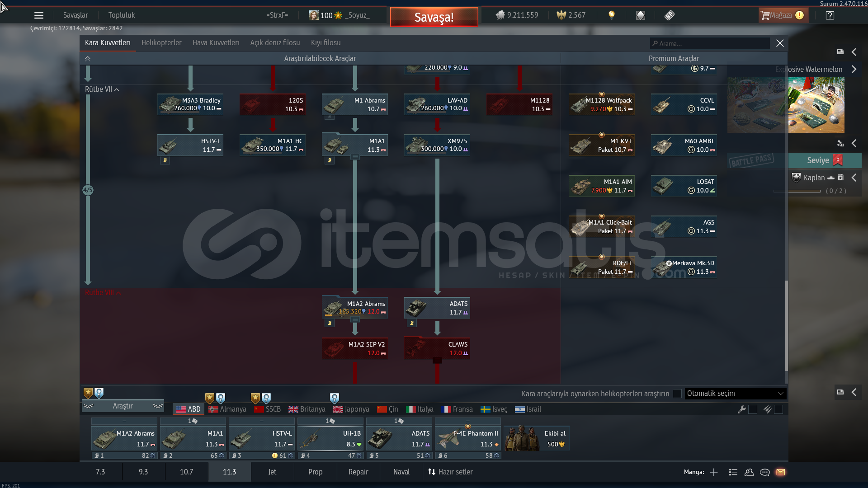Select the M1A2 SEP V2 vehicle
The width and height of the screenshot is (868, 488).
[x=355, y=348]
